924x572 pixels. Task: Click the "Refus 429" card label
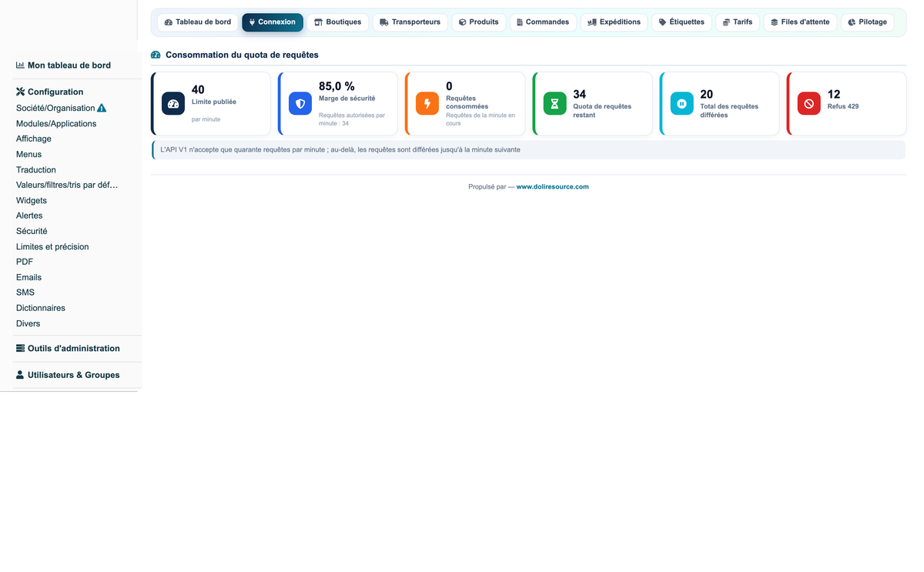coord(843,106)
